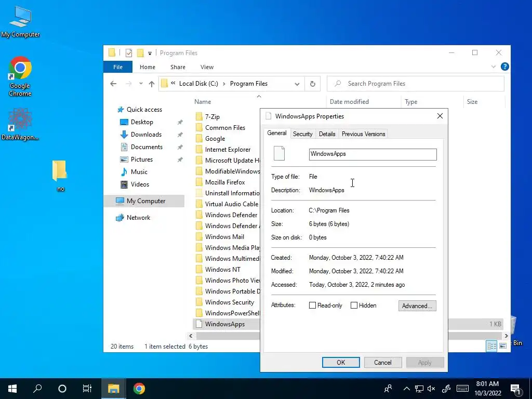Click File Explorer taskbar icon
532x399 pixels.
tap(114, 389)
